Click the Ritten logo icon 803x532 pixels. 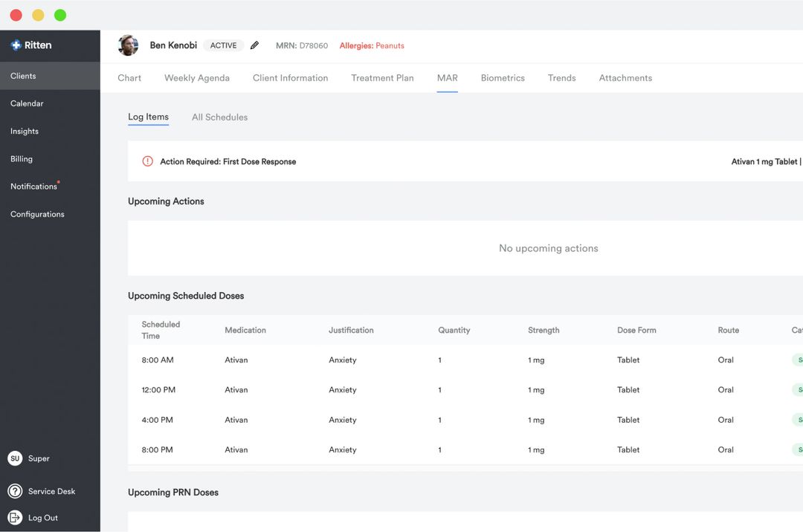[16, 45]
